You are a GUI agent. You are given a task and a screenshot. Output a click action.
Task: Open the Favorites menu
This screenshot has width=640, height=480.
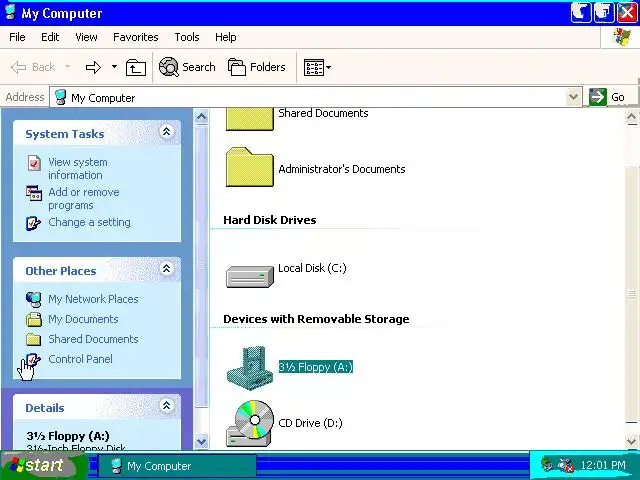(136, 37)
